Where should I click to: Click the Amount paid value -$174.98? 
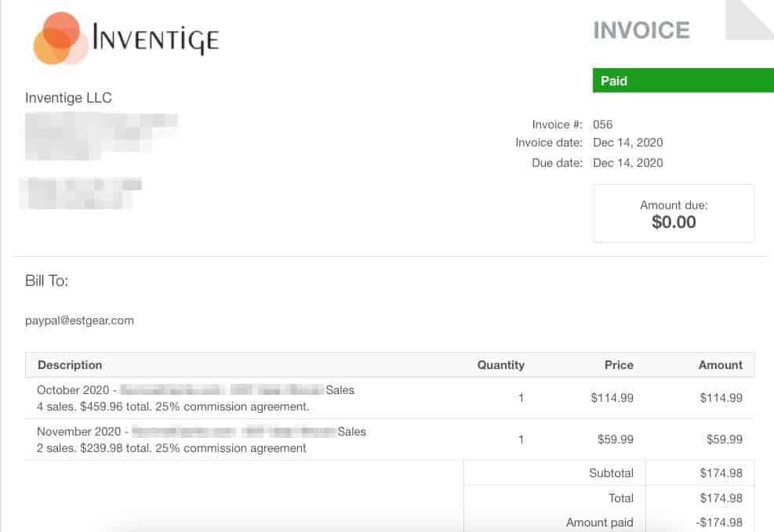pos(719,523)
